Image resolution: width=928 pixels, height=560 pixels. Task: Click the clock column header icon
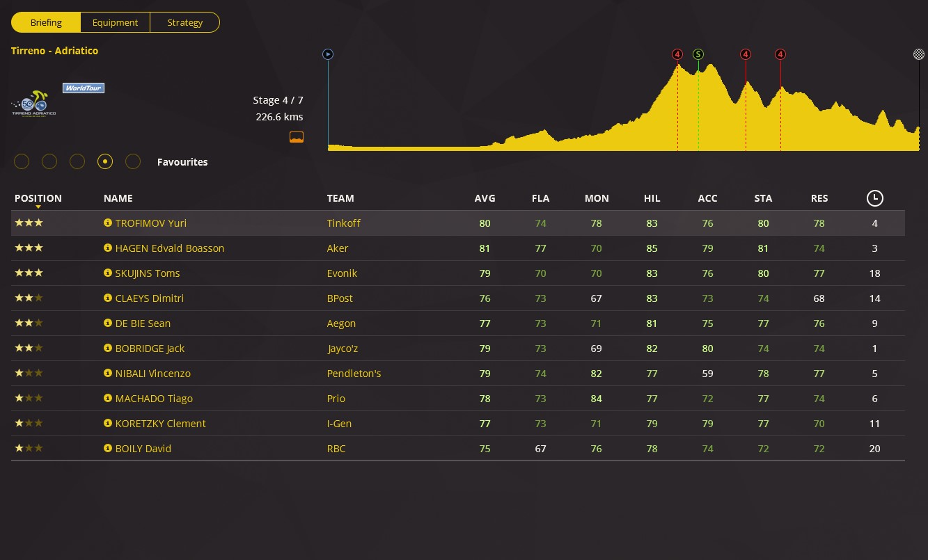pos(874,198)
